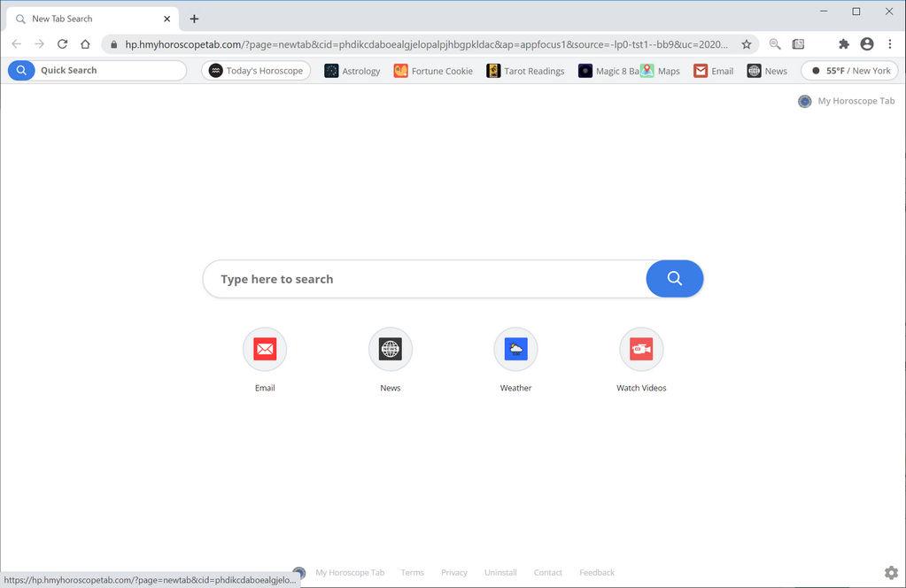
Task: Open Maps from the shortcut bar
Action: 661,70
